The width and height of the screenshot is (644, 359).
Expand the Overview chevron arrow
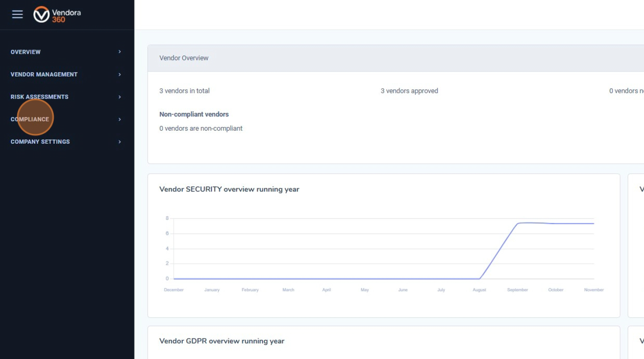click(120, 51)
